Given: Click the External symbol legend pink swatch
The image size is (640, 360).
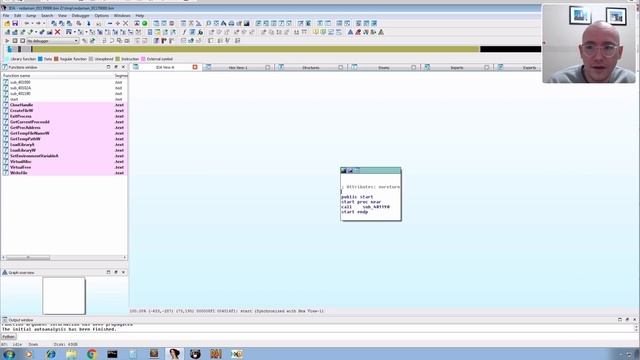Looking at the screenshot, I should tap(143, 59).
